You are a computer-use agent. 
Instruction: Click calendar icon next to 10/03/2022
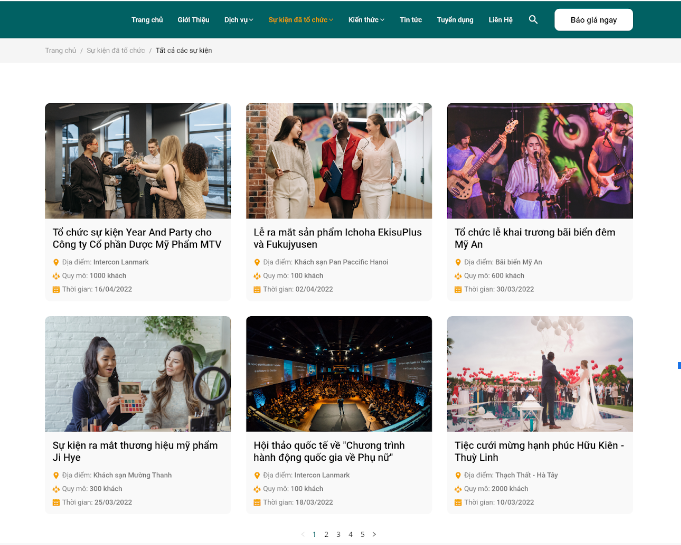click(458, 502)
